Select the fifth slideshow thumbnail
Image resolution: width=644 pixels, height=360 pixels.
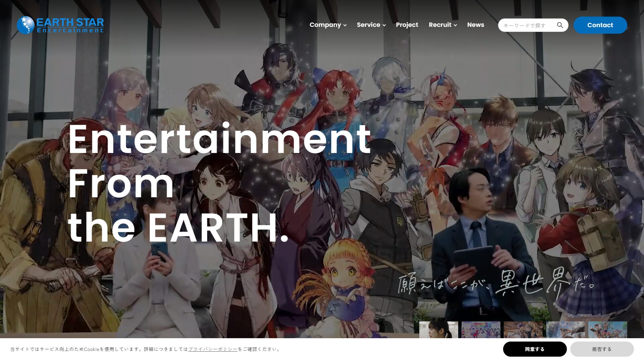pos(607,330)
